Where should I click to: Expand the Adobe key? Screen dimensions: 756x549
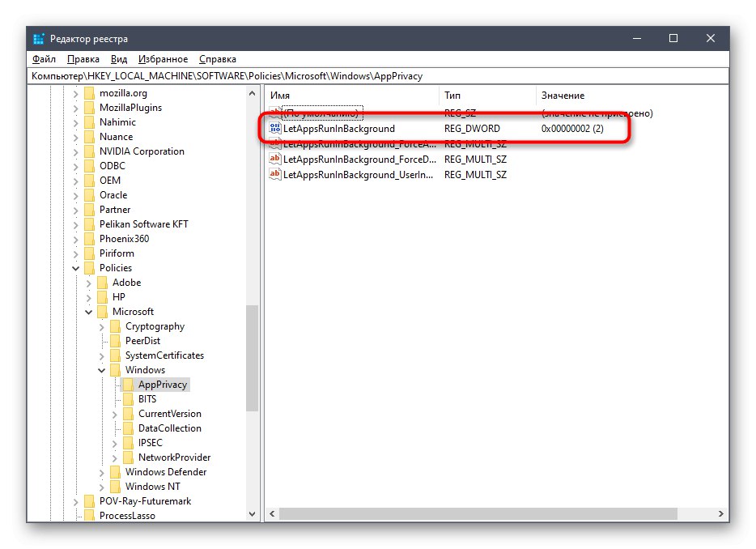click(x=89, y=283)
